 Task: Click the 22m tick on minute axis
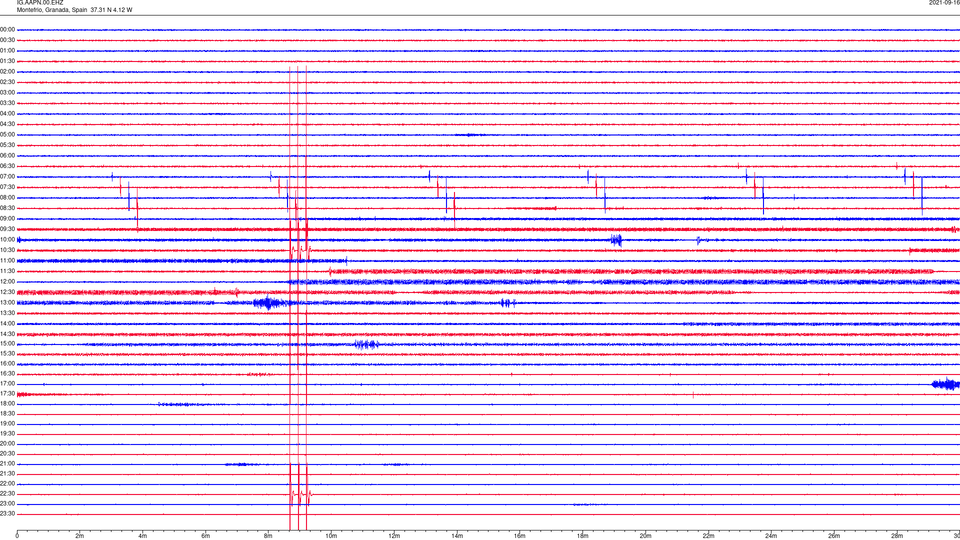tap(708, 536)
